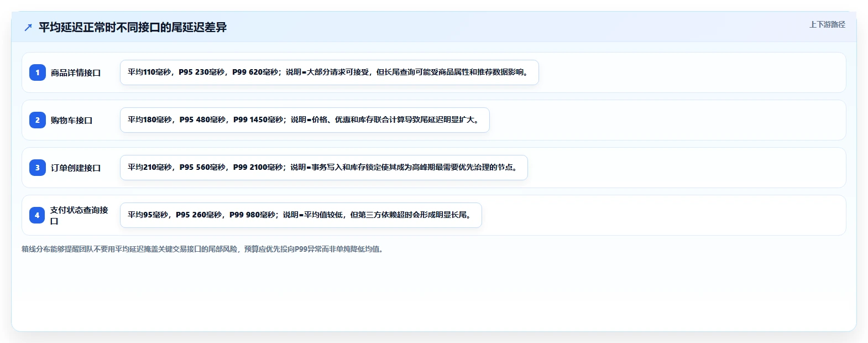Click the footnote starting with 箱线分布能够提醒团队
This screenshot has width=868, height=343.
coord(203,249)
